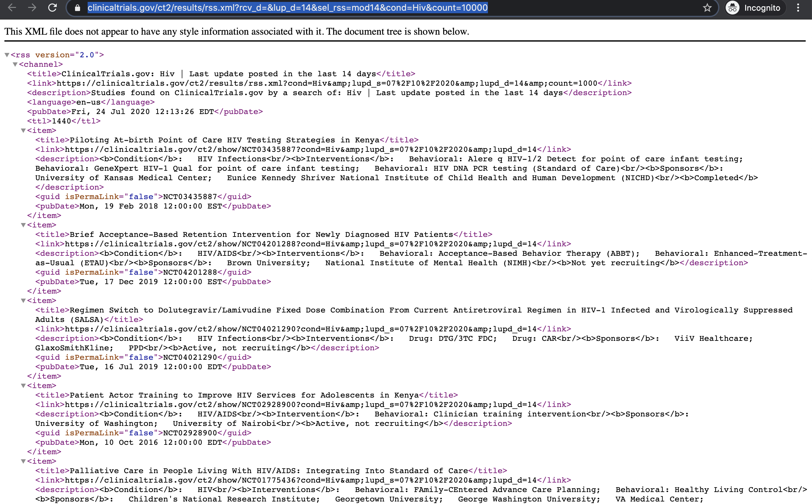Click the browser back arrow
This screenshot has width=812, height=504.
click(x=12, y=8)
